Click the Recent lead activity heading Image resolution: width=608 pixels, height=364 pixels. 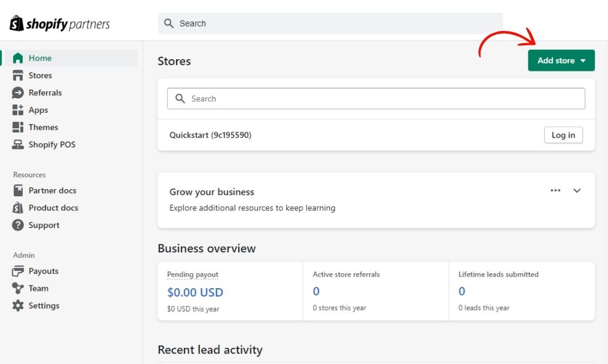[x=210, y=350]
